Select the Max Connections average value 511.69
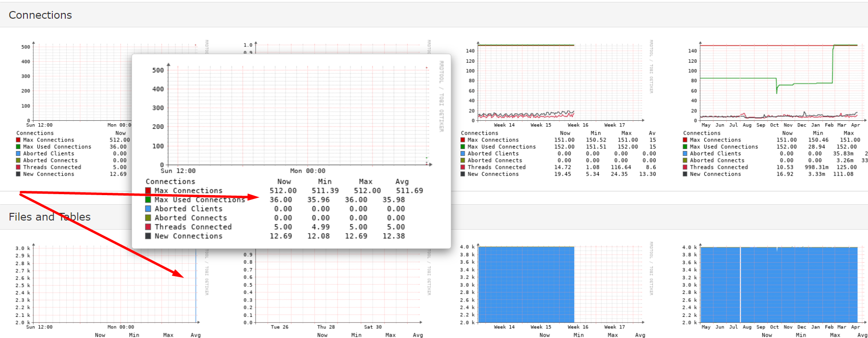This screenshot has height=338, width=868. click(x=410, y=191)
